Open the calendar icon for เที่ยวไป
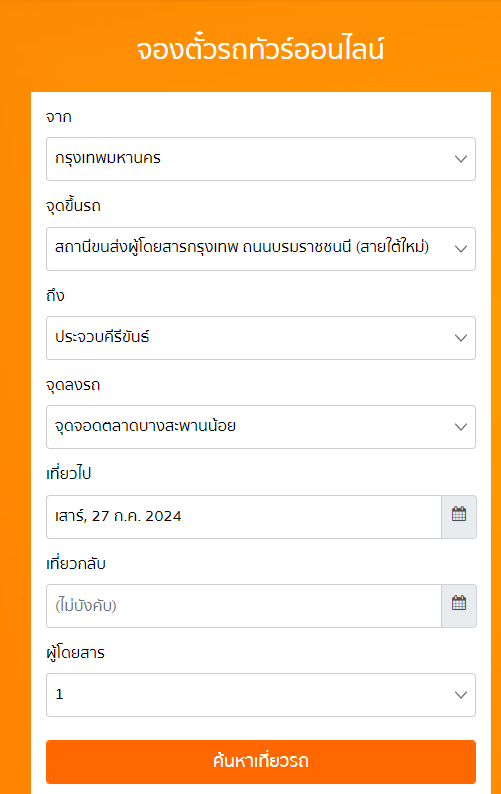This screenshot has height=794, width=501. [459, 517]
